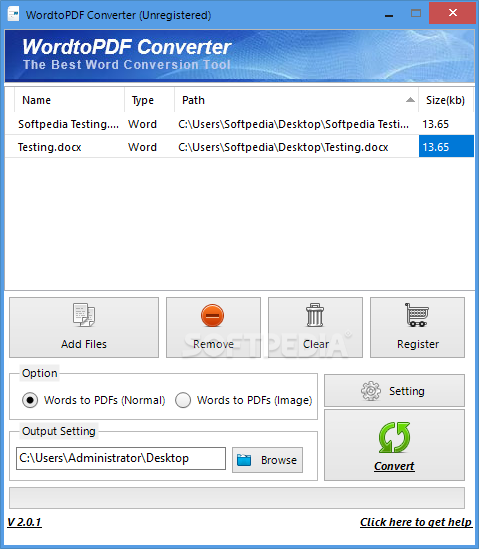
Task: Click the gear icon on Setting
Action: (371, 391)
